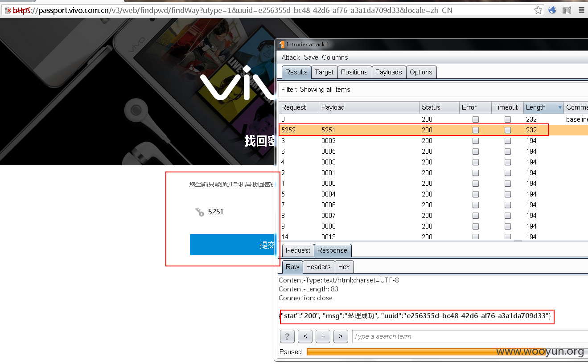
Task: Sort by the Status column header
Action: click(440, 107)
